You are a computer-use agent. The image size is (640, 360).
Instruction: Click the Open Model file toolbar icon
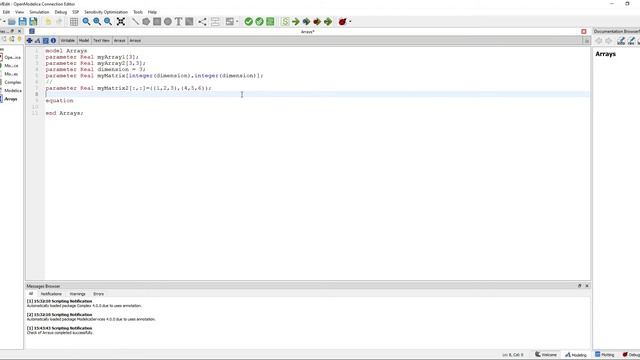pyautogui.click(x=12, y=22)
